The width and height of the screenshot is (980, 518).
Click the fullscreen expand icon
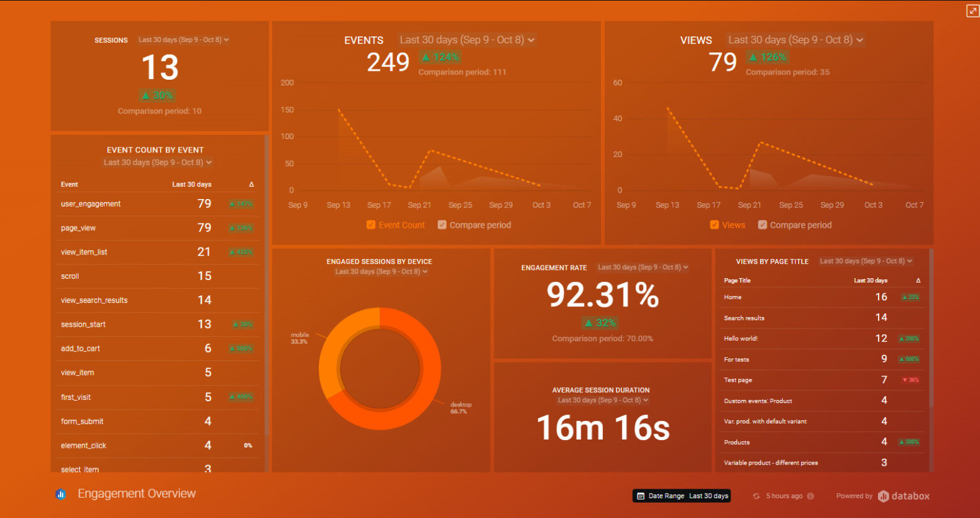click(972, 10)
